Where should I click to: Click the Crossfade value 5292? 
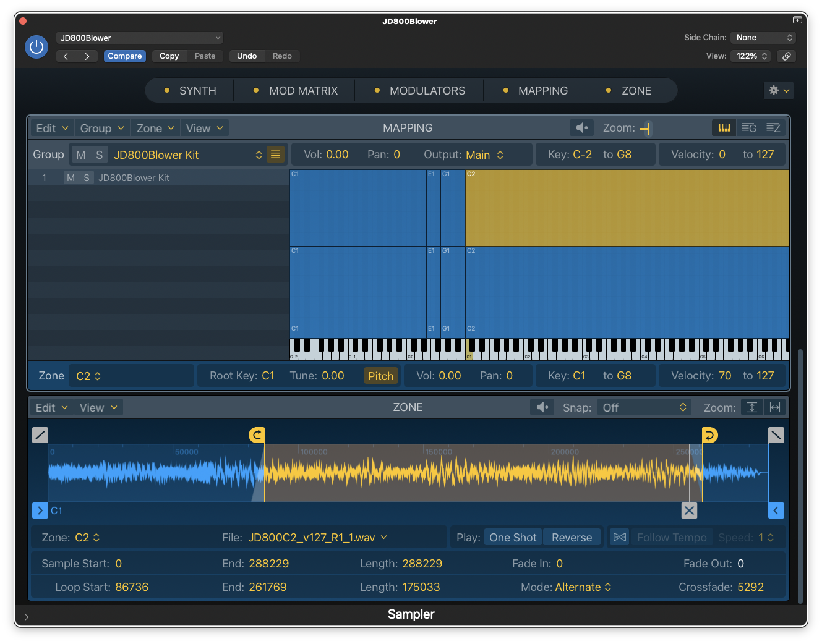click(750, 587)
